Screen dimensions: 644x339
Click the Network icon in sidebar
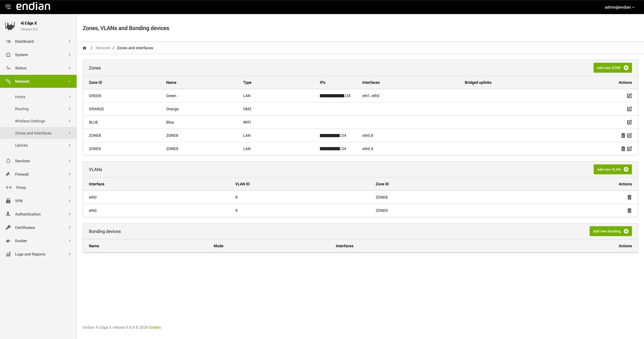click(8, 81)
